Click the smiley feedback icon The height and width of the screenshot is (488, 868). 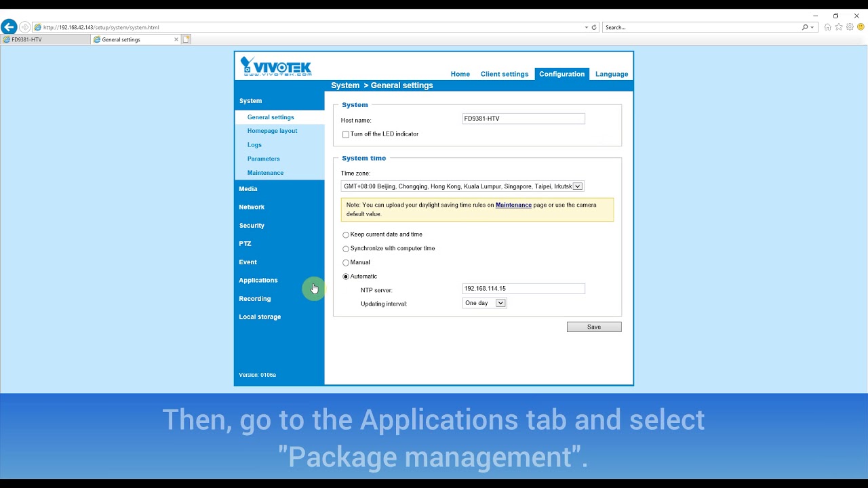(x=860, y=27)
